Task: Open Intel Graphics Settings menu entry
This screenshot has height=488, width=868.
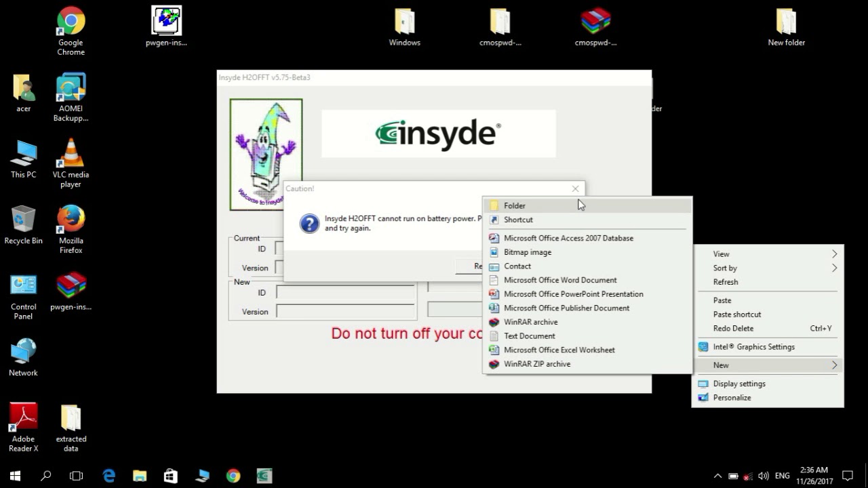Action: click(768, 347)
